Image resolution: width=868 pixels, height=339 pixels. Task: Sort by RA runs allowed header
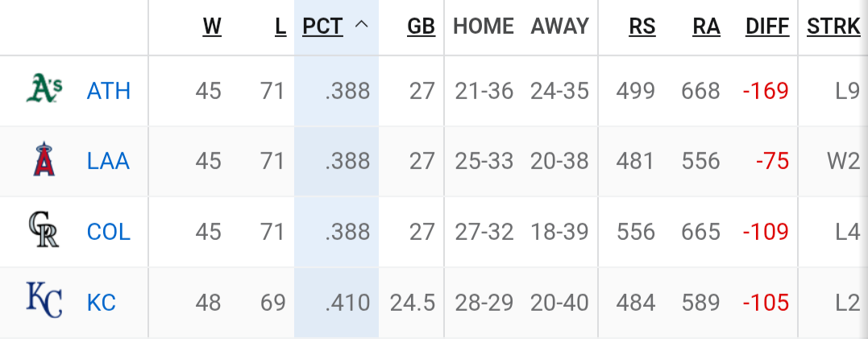coord(706,26)
